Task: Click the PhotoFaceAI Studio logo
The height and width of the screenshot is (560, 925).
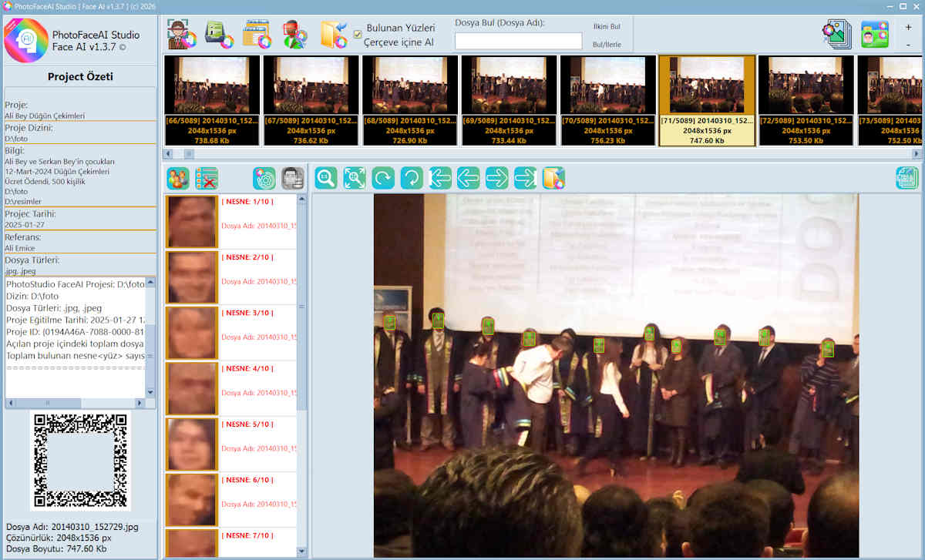Action: pyautogui.click(x=26, y=41)
